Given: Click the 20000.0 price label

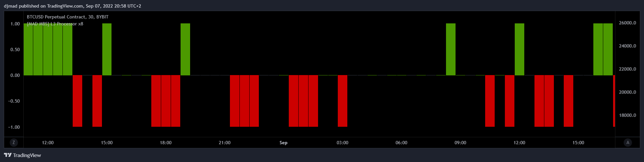Looking at the screenshot, I should click(x=627, y=92).
